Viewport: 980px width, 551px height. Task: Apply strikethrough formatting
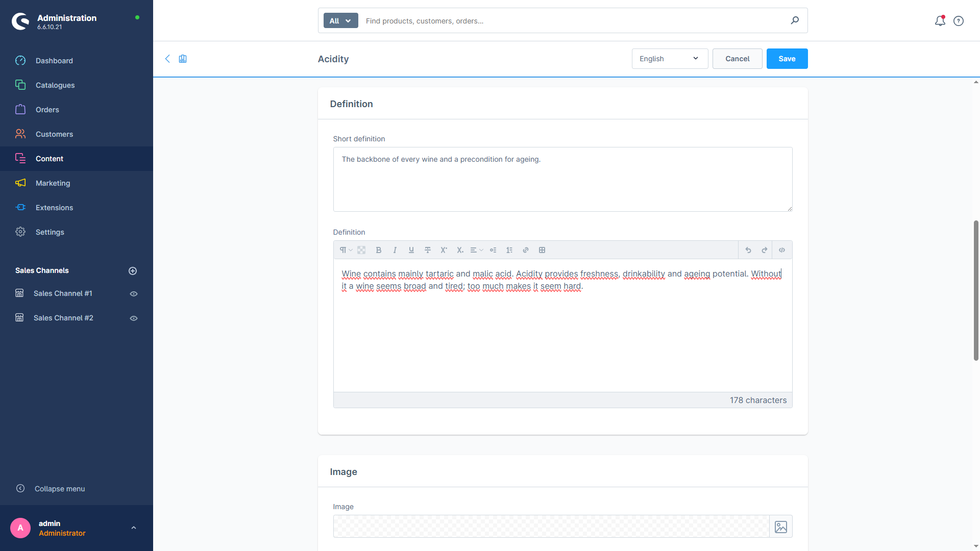tap(428, 250)
